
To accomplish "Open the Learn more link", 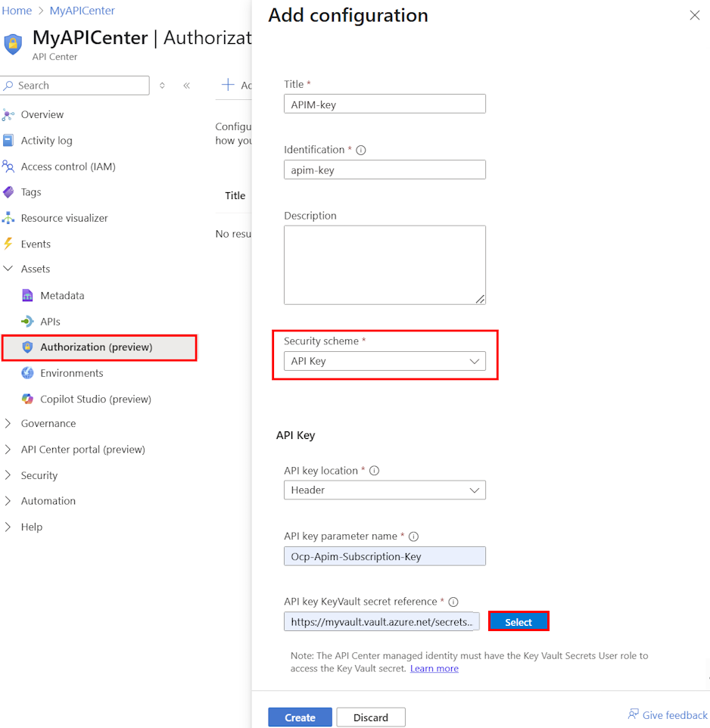I will click(434, 668).
